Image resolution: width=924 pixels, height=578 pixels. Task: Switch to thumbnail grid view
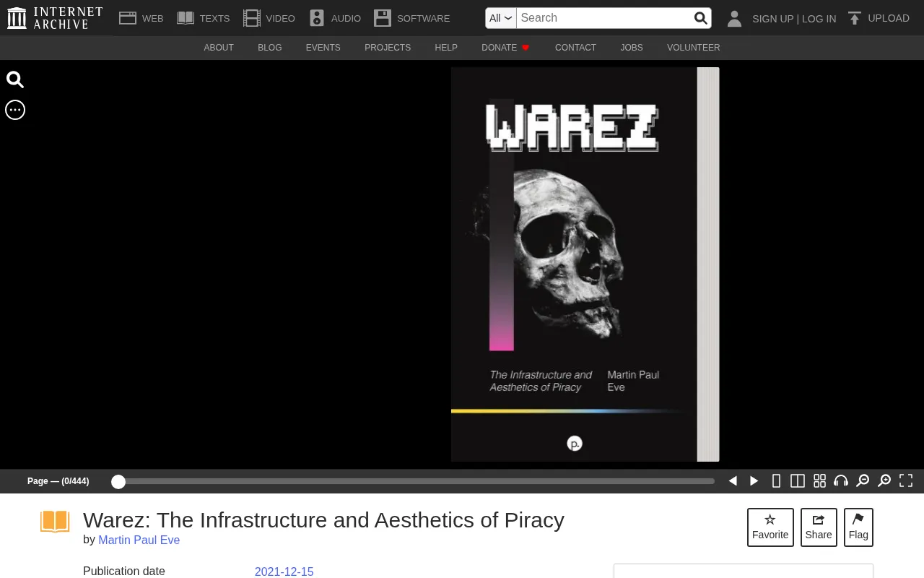[819, 481]
